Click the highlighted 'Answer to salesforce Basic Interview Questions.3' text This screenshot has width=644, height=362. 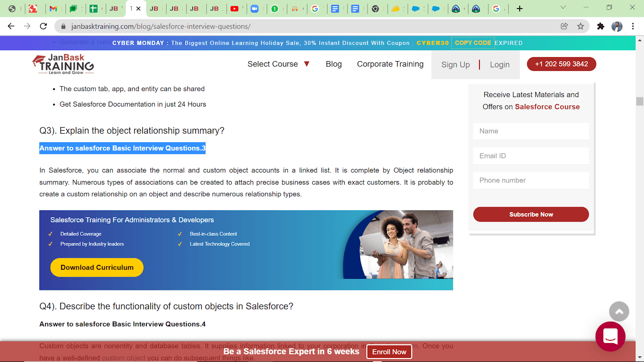(122, 148)
